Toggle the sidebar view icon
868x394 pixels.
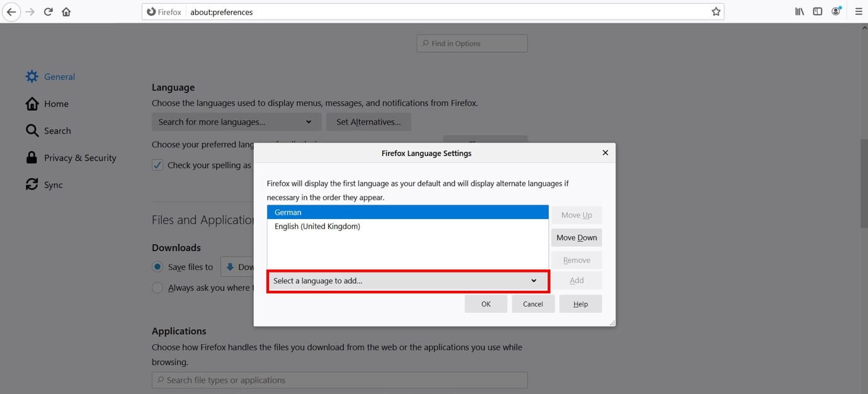(x=818, y=11)
